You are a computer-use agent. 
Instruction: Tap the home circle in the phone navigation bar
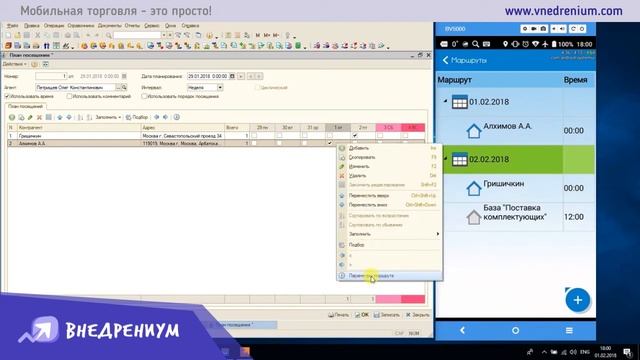(x=516, y=330)
